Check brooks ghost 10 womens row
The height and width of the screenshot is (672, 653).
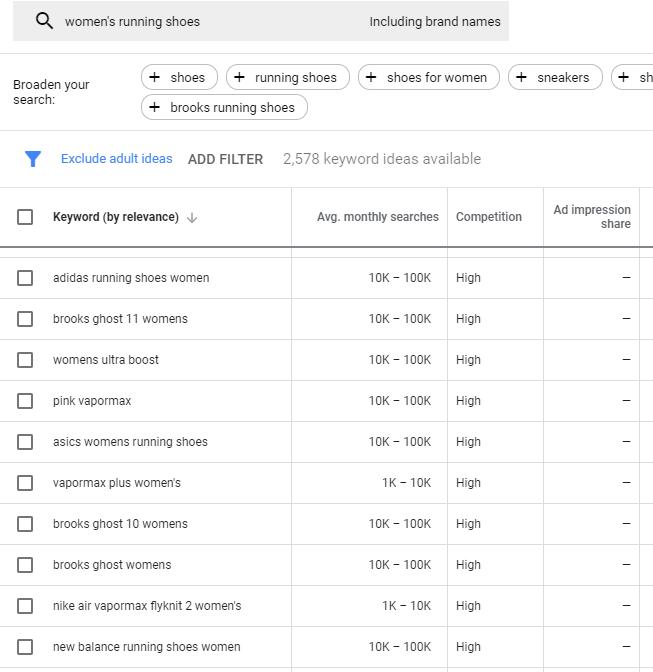click(x=25, y=524)
